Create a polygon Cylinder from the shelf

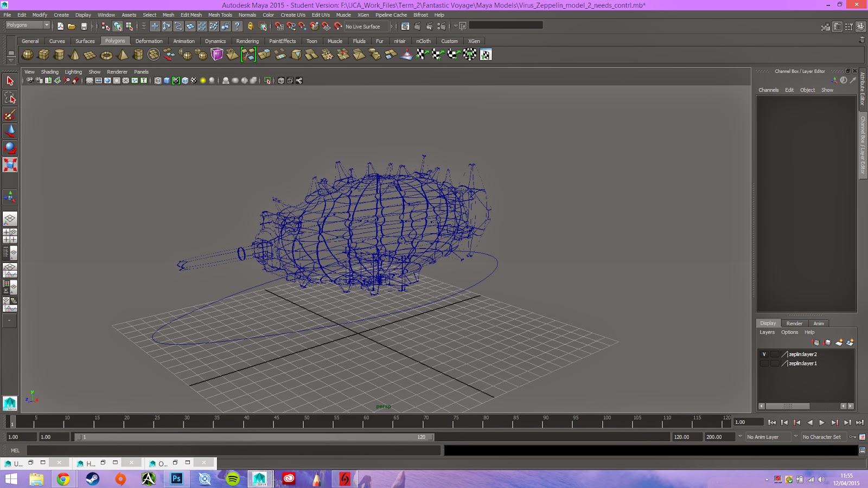59,54
